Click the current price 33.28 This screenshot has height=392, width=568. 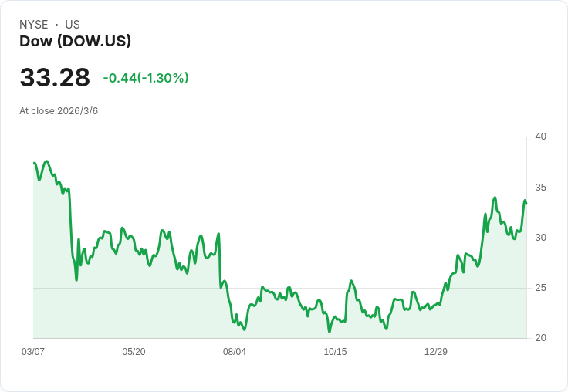coord(55,78)
